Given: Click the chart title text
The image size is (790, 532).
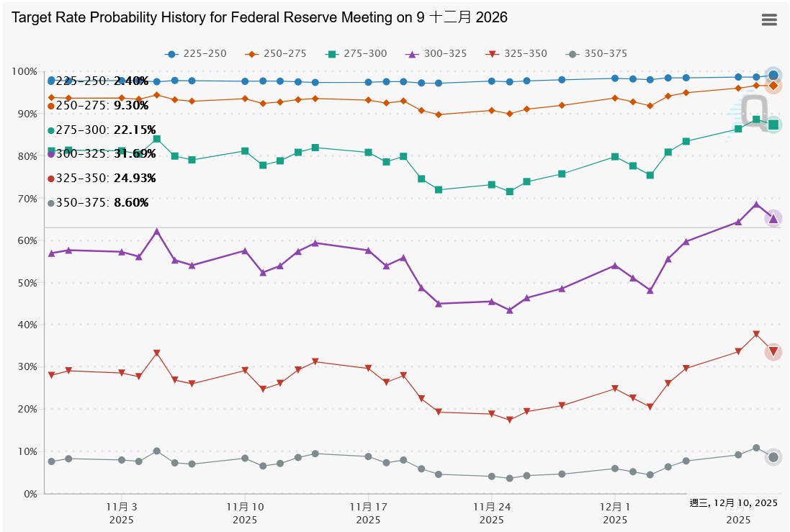Looking at the screenshot, I should [x=259, y=18].
